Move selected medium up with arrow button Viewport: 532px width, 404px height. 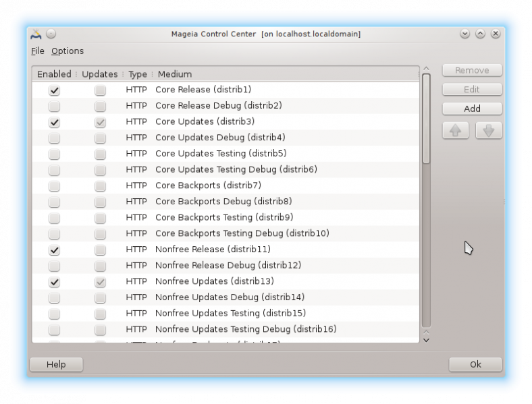[455, 130]
